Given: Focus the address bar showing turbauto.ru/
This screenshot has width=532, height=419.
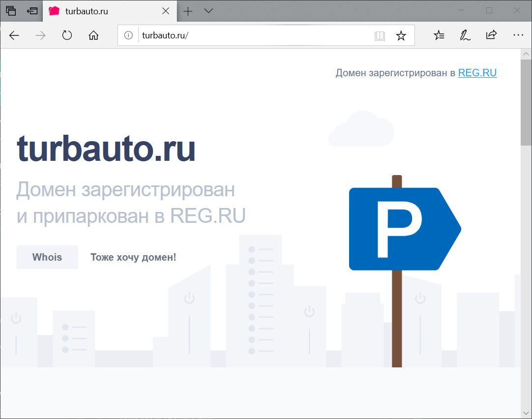Looking at the screenshot, I should point(255,35).
